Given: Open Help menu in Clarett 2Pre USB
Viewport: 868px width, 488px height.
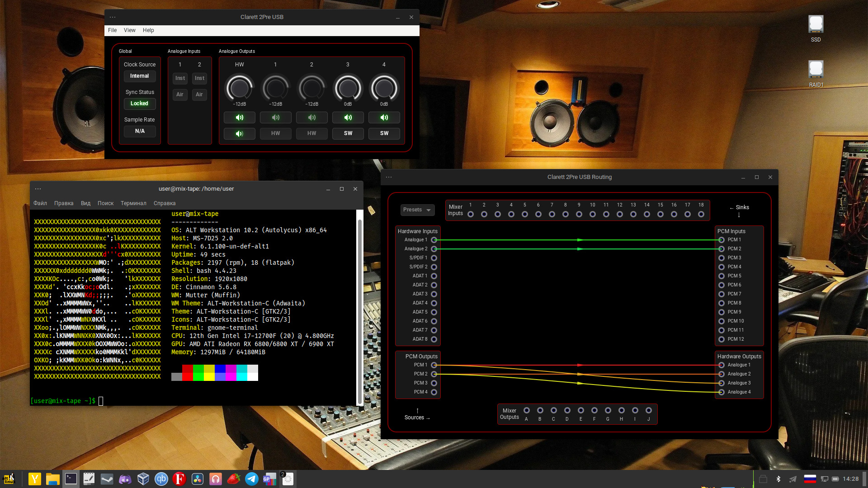Looking at the screenshot, I should [x=148, y=30].
